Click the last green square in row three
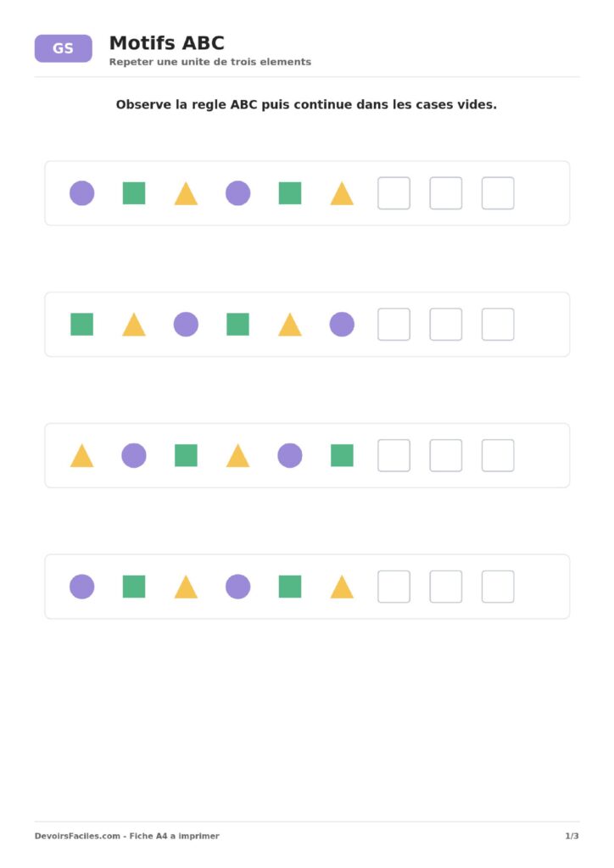This screenshot has height=868, width=614. [x=342, y=455]
